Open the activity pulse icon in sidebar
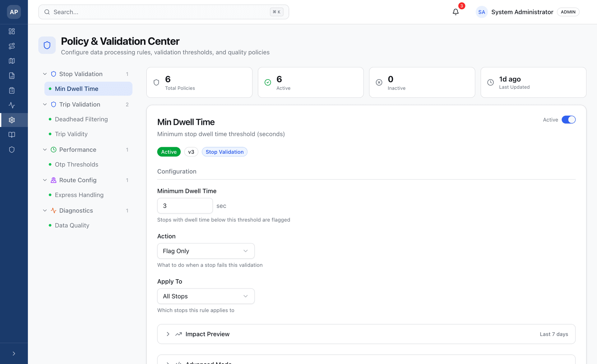Image resolution: width=597 pixels, height=364 pixels. [x=12, y=105]
